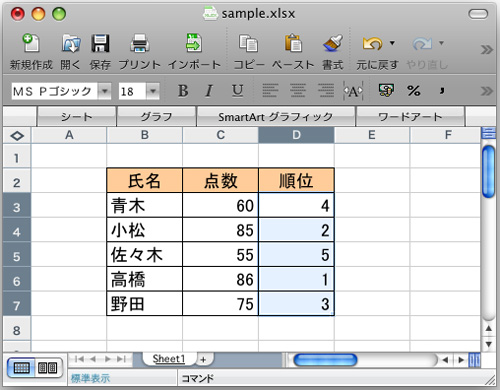The height and width of the screenshot is (390, 500).
Task: Click the やり直し redo icon
Action: pyautogui.click(x=422, y=43)
